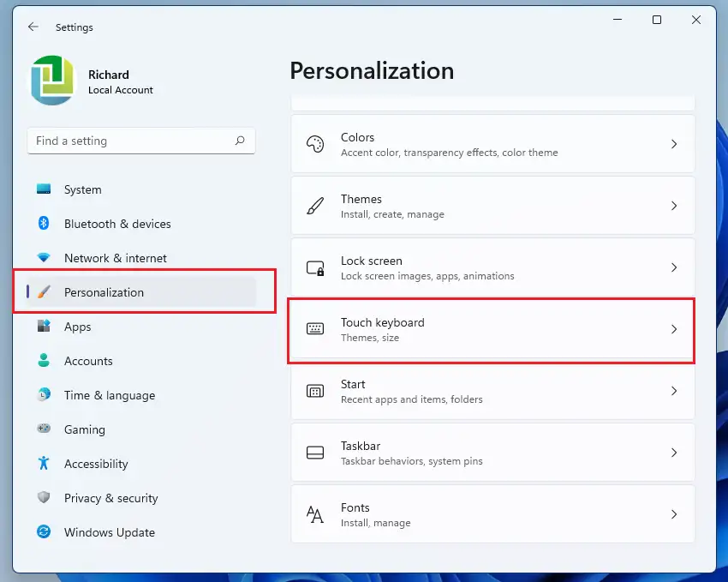
Task: Expand the Start settings chevron
Action: coord(674,391)
